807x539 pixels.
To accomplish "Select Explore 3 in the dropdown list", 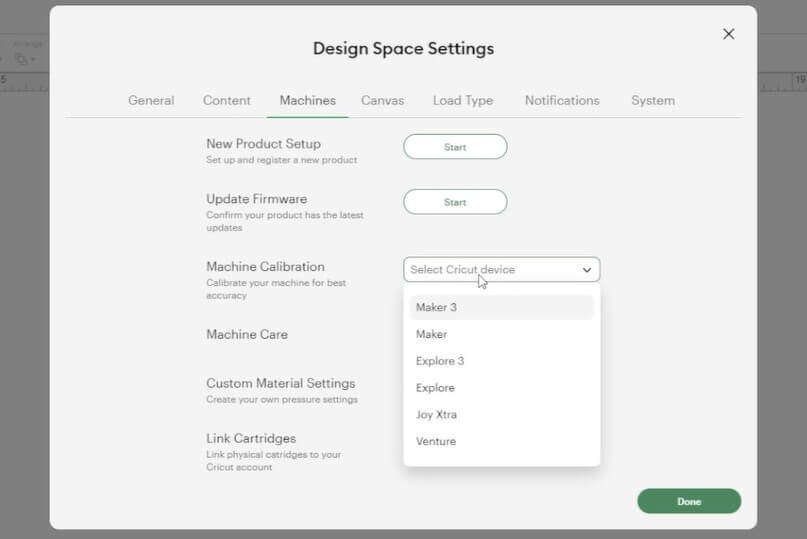I will tap(501, 361).
